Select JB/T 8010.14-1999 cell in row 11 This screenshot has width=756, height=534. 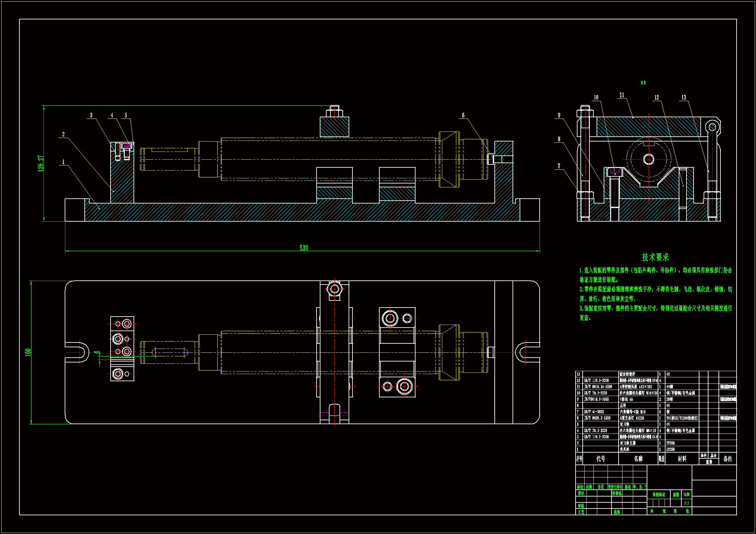[x=598, y=387]
